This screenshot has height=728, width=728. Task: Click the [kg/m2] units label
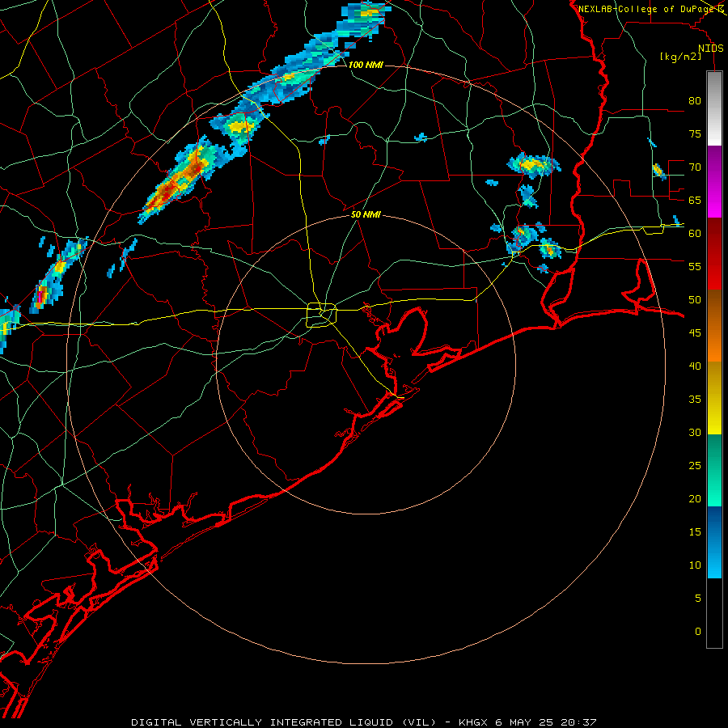[x=680, y=57]
